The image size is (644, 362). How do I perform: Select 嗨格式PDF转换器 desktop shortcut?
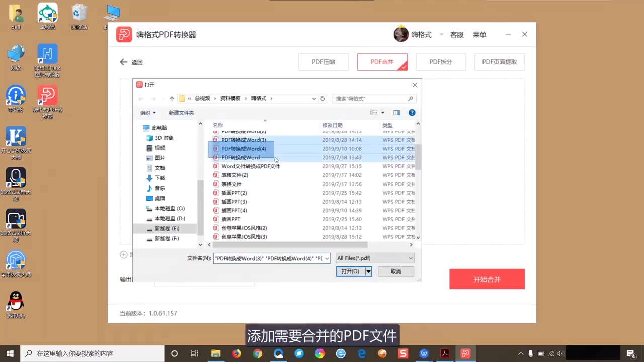tap(47, 102)
